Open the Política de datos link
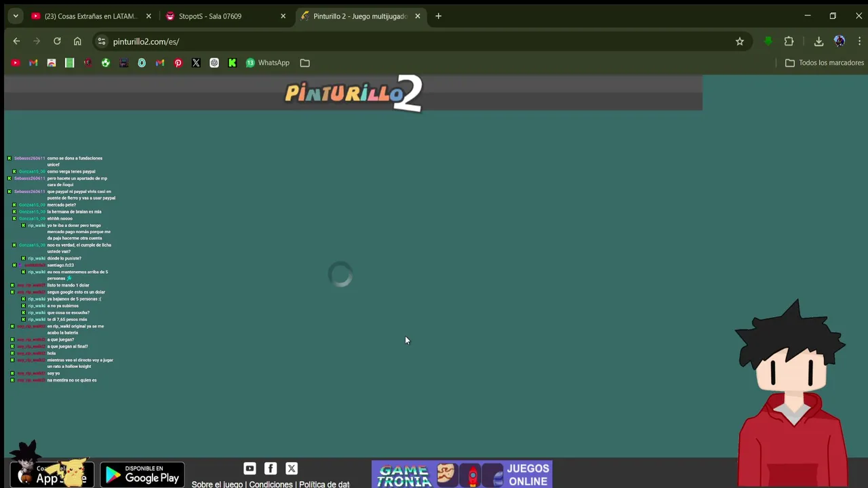868x488 pixels. click(x=324, y=484)
